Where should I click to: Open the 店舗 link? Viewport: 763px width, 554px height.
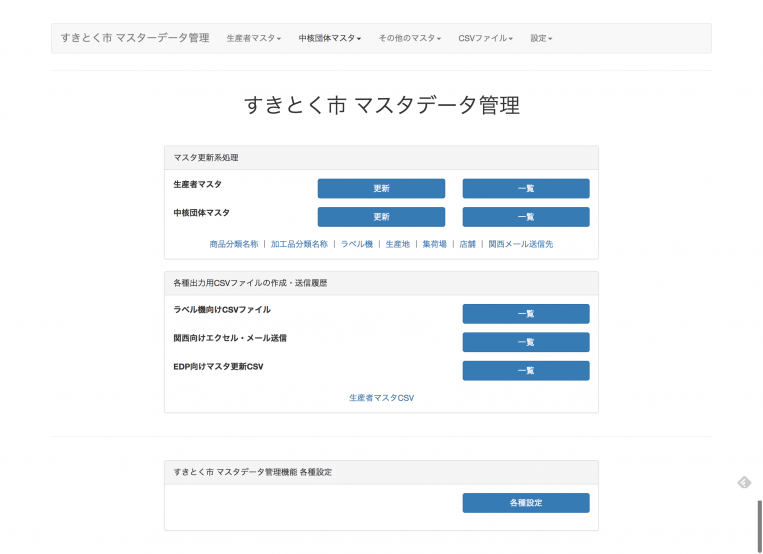(468, 244)
